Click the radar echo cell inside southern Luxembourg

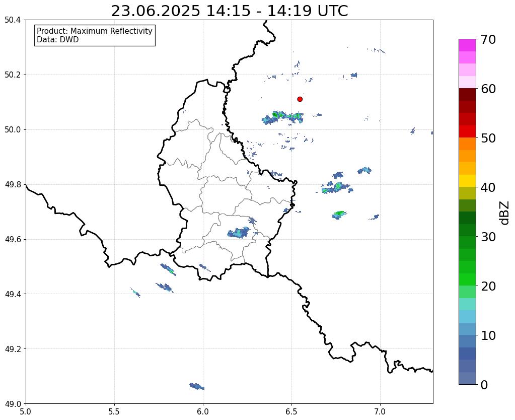pyautogui.click(x=239, y=232)
